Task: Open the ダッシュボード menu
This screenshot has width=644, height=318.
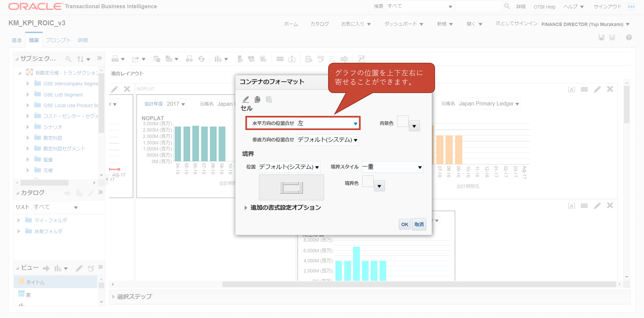Action: (x=403, y=24)
